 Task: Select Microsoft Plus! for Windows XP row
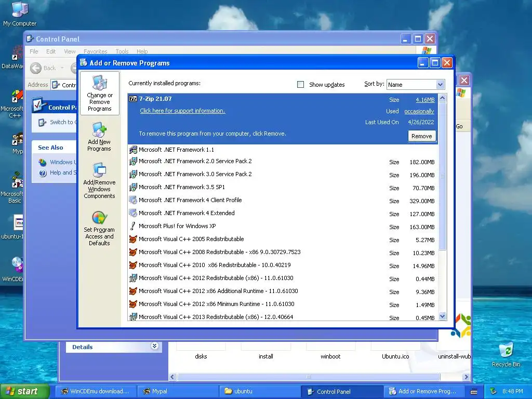click(x=283, y=227)
